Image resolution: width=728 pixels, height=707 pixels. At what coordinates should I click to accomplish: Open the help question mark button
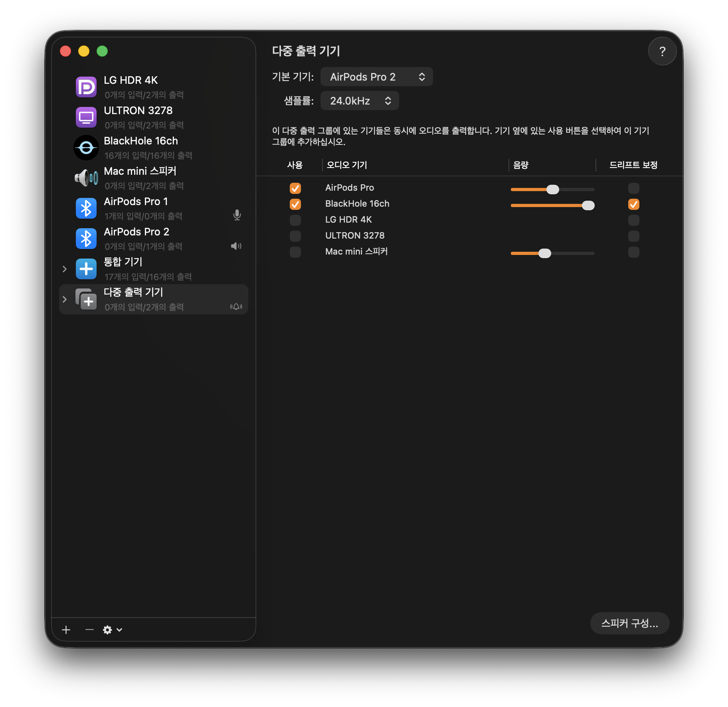pyautogui.click(x=662, y=51)
